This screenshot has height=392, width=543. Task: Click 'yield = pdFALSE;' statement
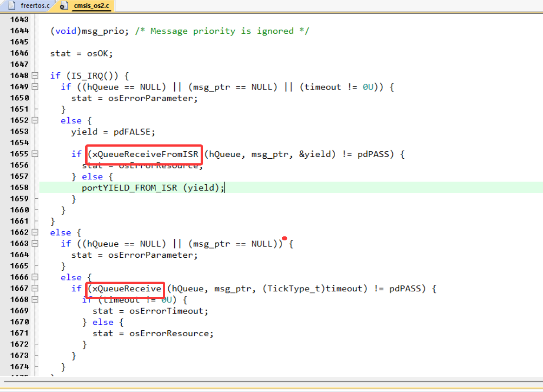click(113, 132)
